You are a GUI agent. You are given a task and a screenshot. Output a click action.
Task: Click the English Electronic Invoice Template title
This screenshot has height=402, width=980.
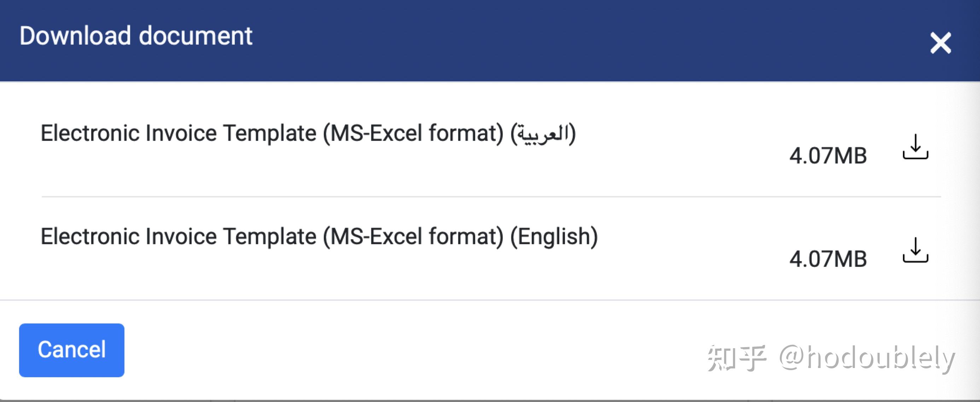pos(319,236)
